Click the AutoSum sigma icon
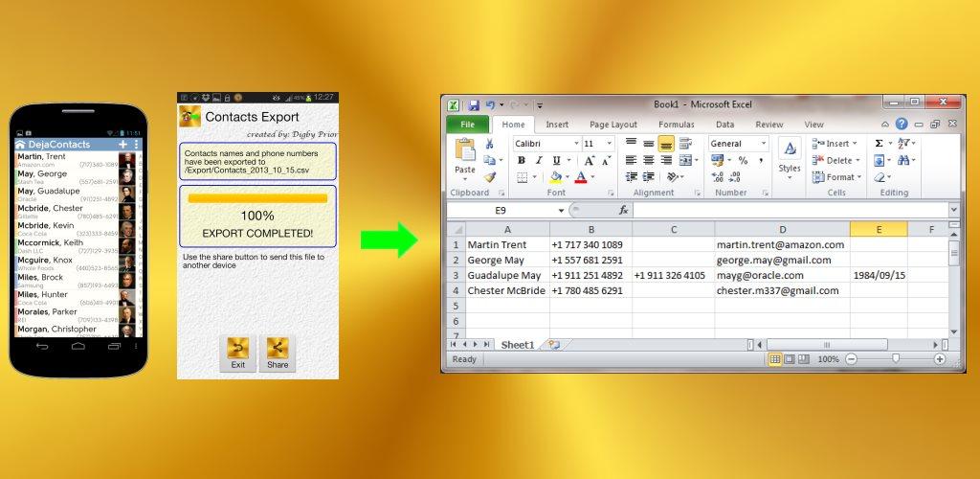The image size is (980, 479). (x=879, y=144)
